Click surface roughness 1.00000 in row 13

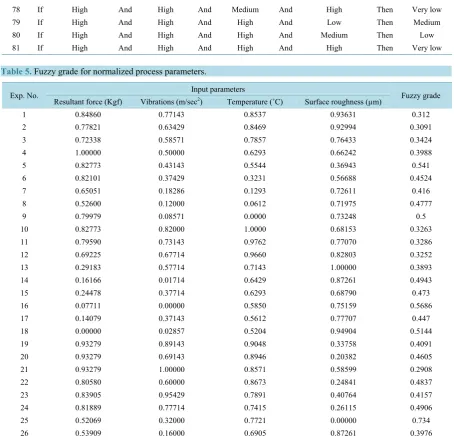(x=343, y=267)
